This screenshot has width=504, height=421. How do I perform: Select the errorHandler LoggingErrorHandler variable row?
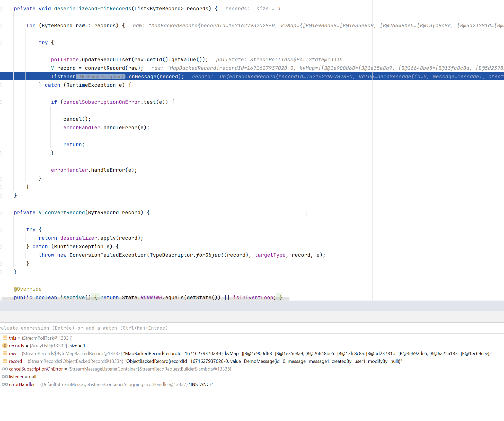[x=252, y=384]
